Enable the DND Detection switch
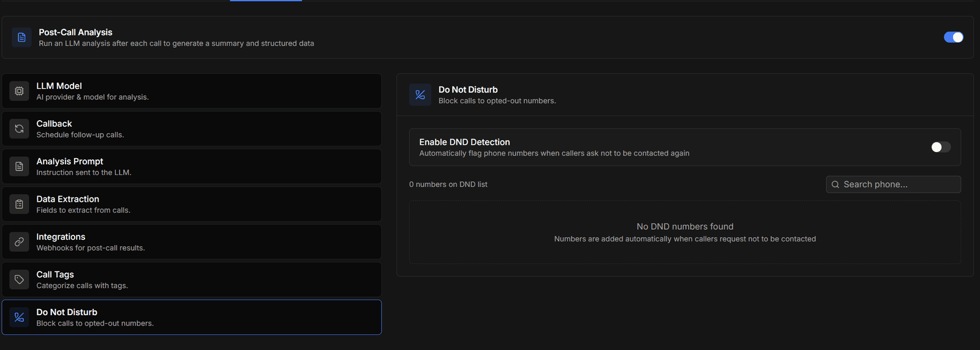 coord(941,147)
